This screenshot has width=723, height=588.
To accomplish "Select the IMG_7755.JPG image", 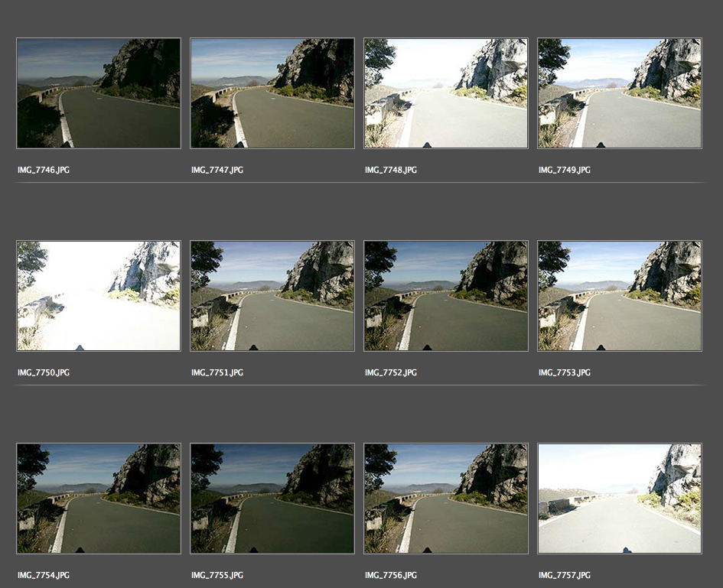I will (x=272, y=499).
